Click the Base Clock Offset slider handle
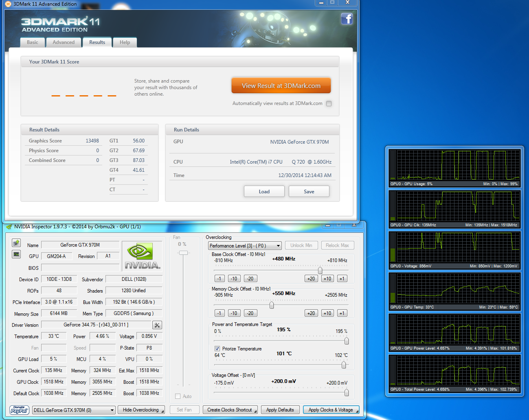 [x=320, y=270]
